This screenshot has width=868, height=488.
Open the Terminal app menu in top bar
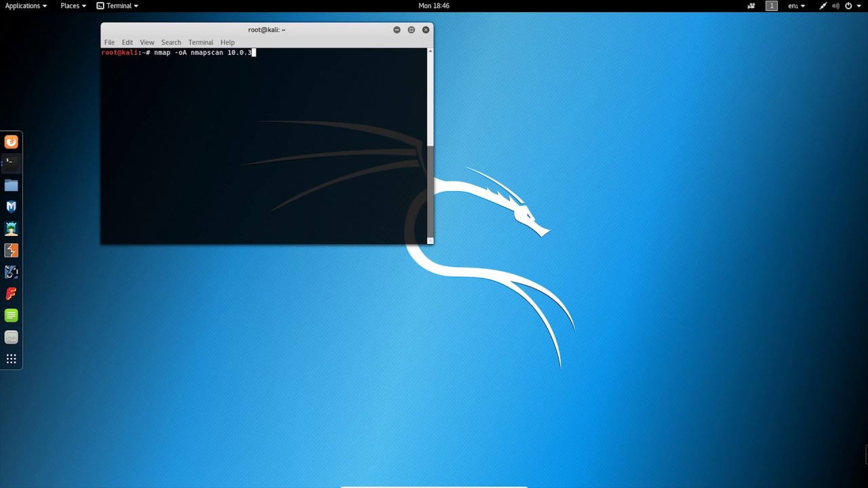click(x=117, y=5)
